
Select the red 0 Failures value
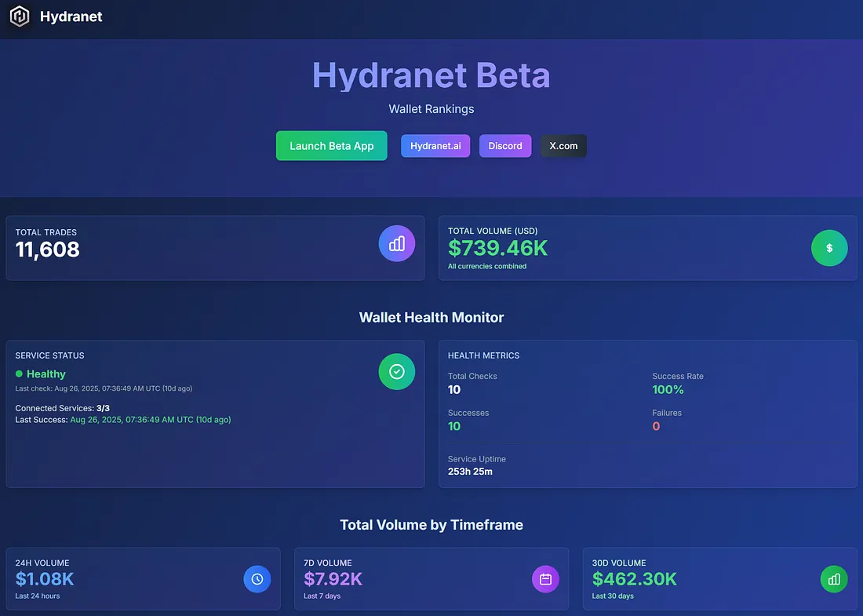[x=656, y=426]
